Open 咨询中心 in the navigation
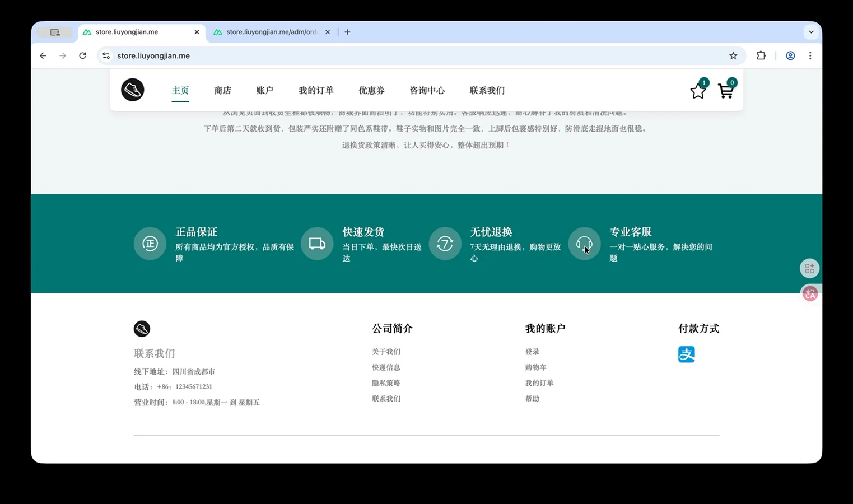The width and height of the screenshot is (853, 504). tap(427, 90)
